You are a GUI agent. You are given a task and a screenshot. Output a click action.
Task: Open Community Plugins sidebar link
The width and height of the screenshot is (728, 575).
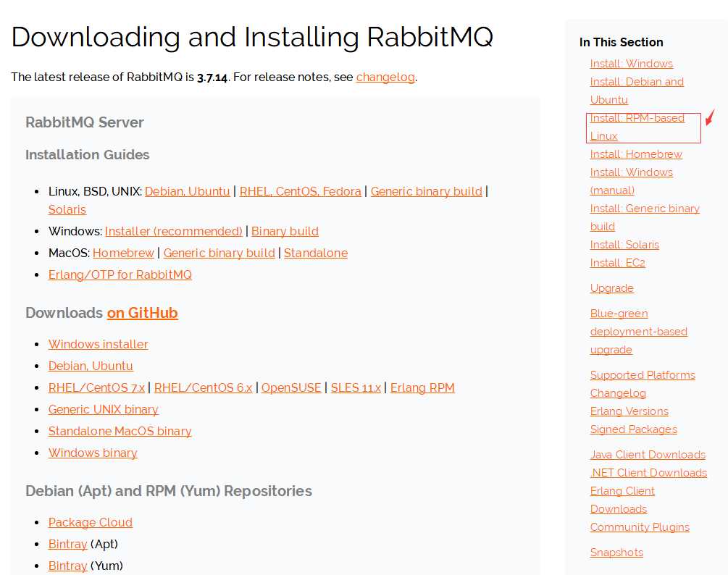tap(640, 527)
